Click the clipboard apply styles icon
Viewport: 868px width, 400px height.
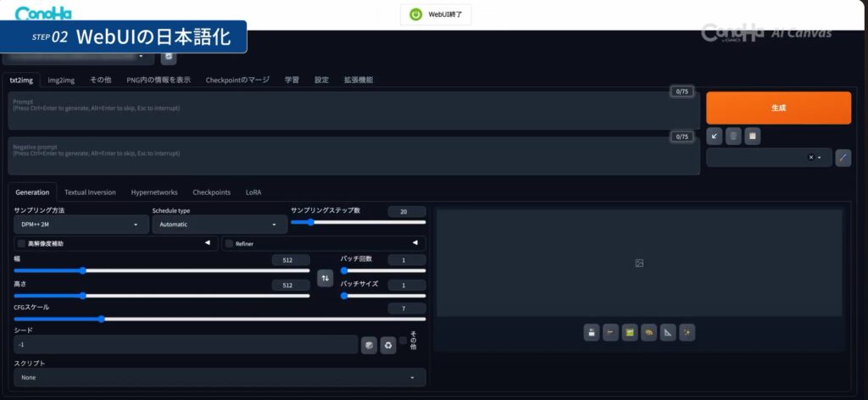coord(753,136)
